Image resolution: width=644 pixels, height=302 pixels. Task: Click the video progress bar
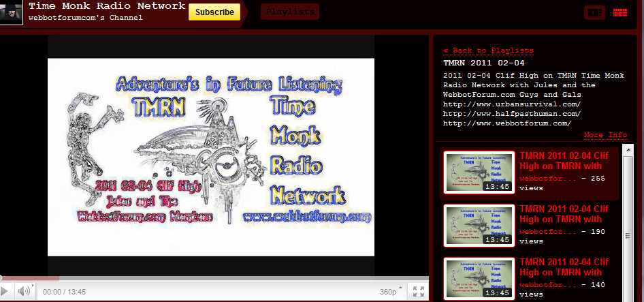point(214,279)
